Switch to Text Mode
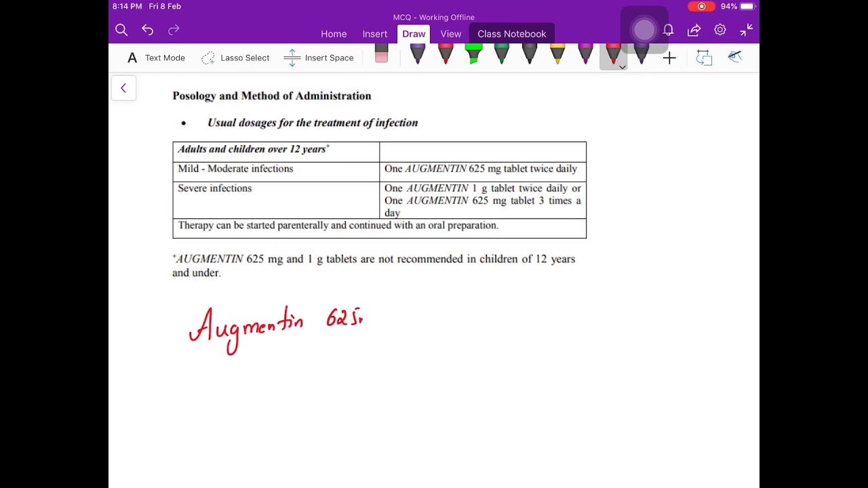 (x=156, y=58)
